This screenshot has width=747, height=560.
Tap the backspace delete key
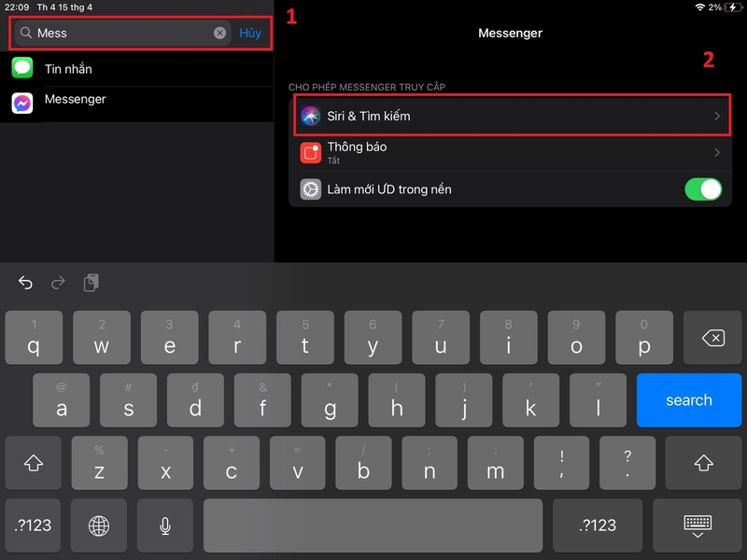click(712, 338)
